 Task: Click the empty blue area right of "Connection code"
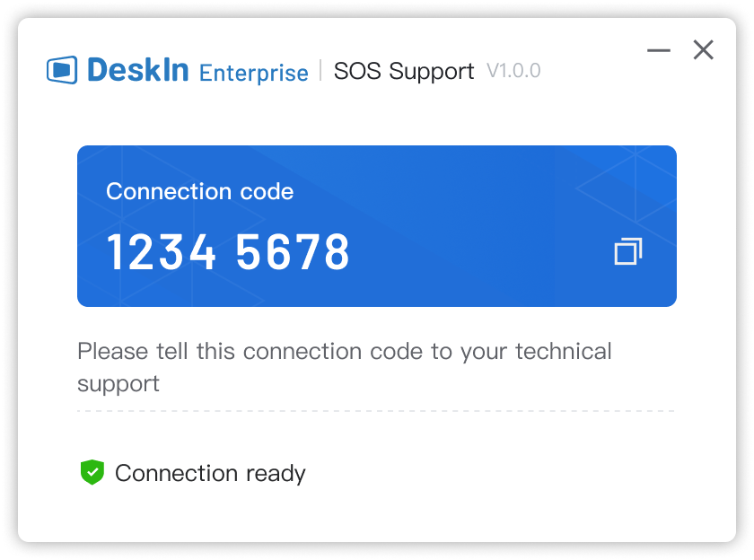467,191
